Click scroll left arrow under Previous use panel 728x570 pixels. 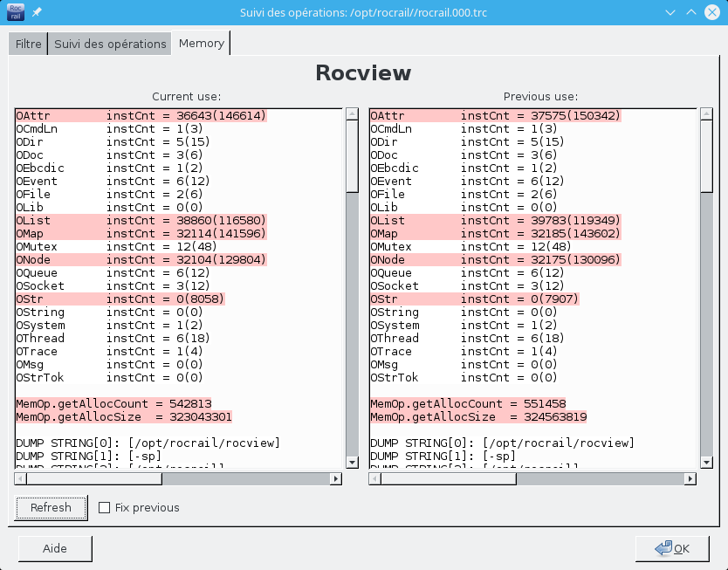(x=374, y=478)
